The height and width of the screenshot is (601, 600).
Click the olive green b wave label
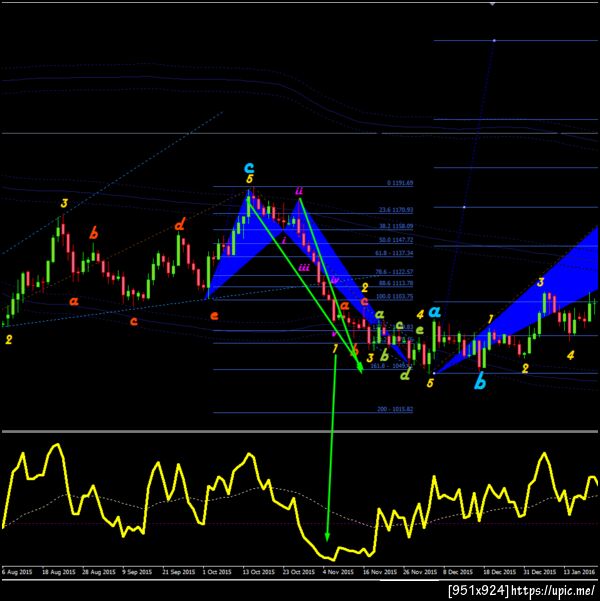pyautogui.click(x=384, y=355)
